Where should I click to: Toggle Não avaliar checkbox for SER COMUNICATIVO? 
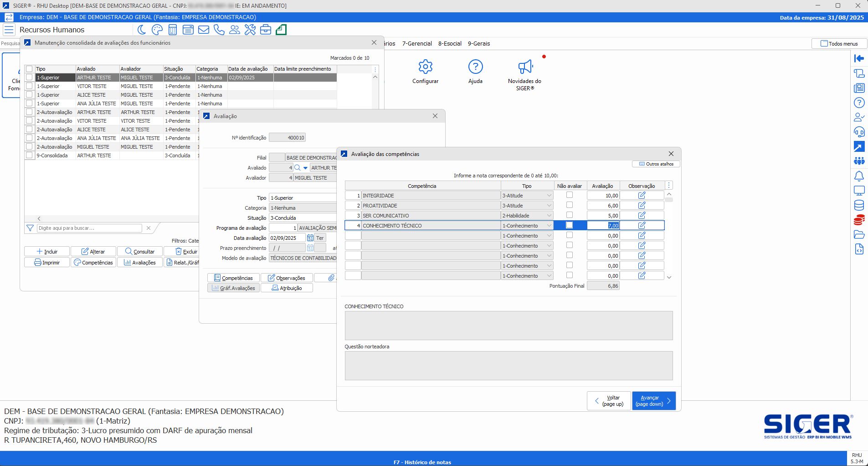point(569,215)
